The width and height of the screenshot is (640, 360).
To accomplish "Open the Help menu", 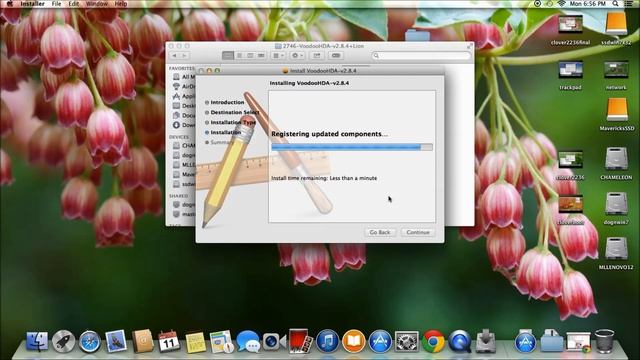I will [121, 4].
